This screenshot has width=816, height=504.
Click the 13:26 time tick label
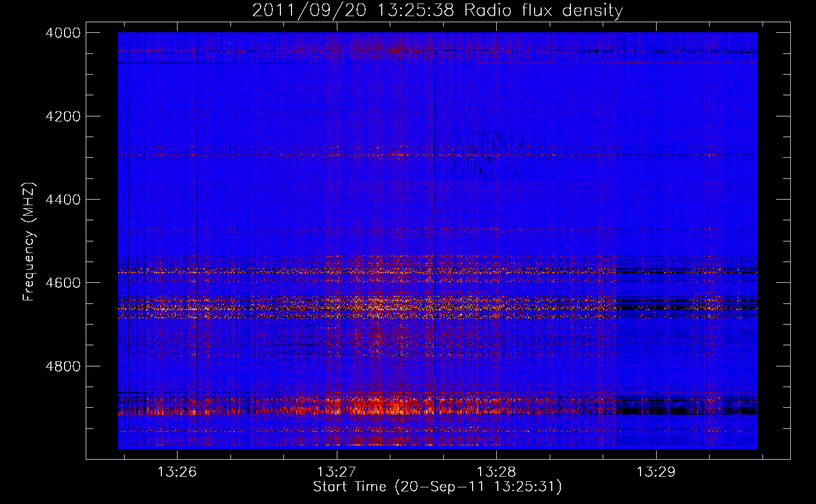[x=177, y=472]
